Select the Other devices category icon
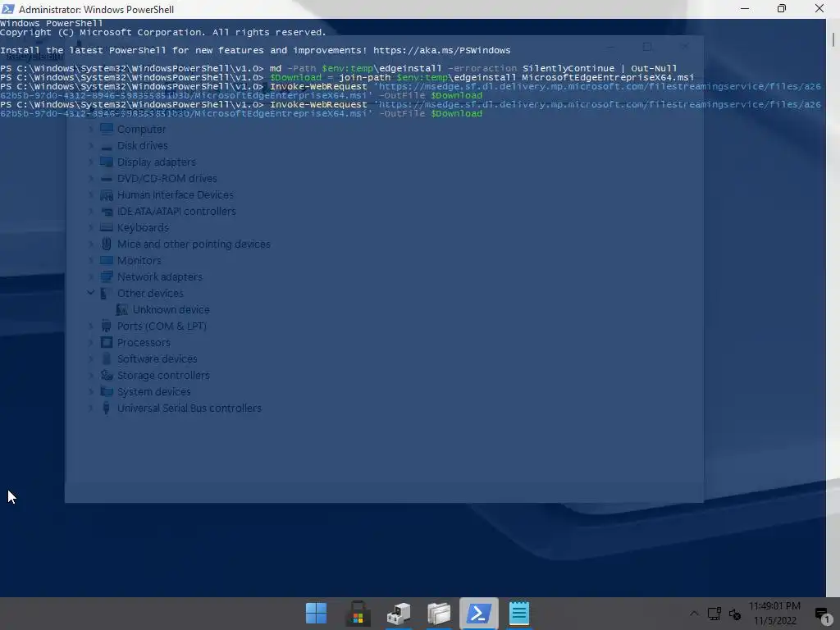 (x=107, y=294)
